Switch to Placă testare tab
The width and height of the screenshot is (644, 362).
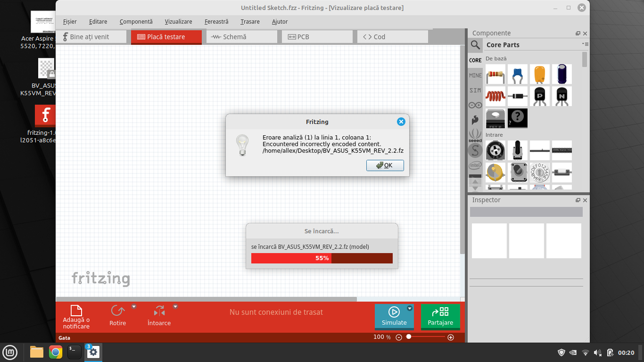[167, 37]
